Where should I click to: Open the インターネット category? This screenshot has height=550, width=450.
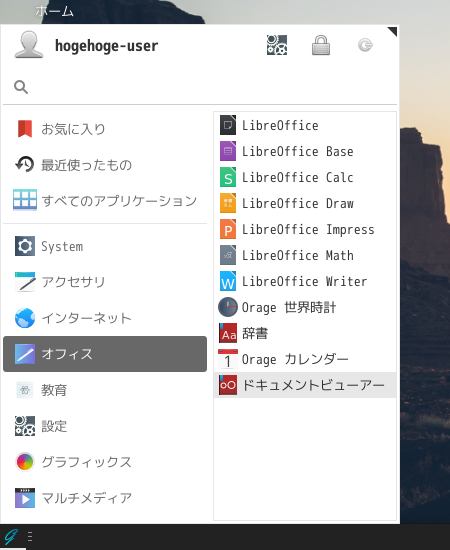pyautogui.click(x=105, y=318)
